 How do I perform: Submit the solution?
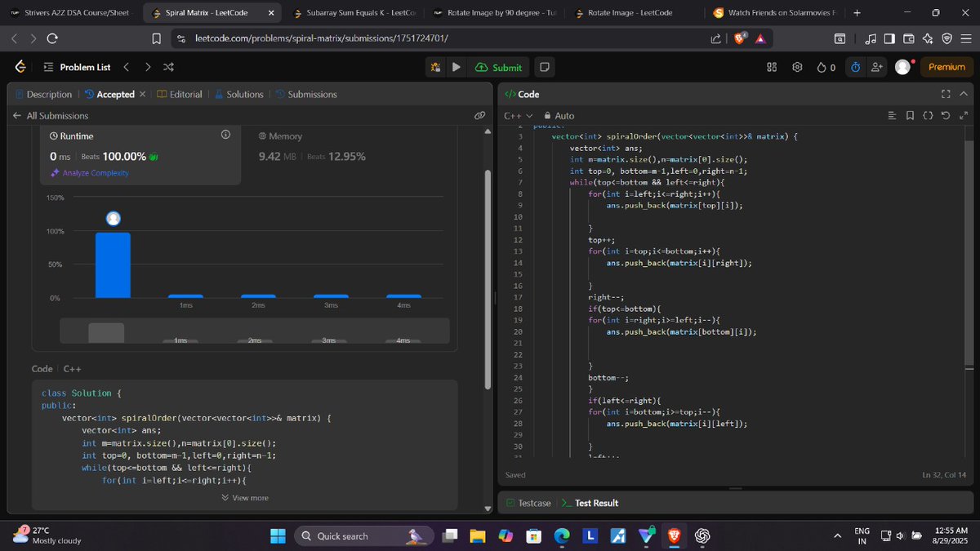[x=498, y=67]
